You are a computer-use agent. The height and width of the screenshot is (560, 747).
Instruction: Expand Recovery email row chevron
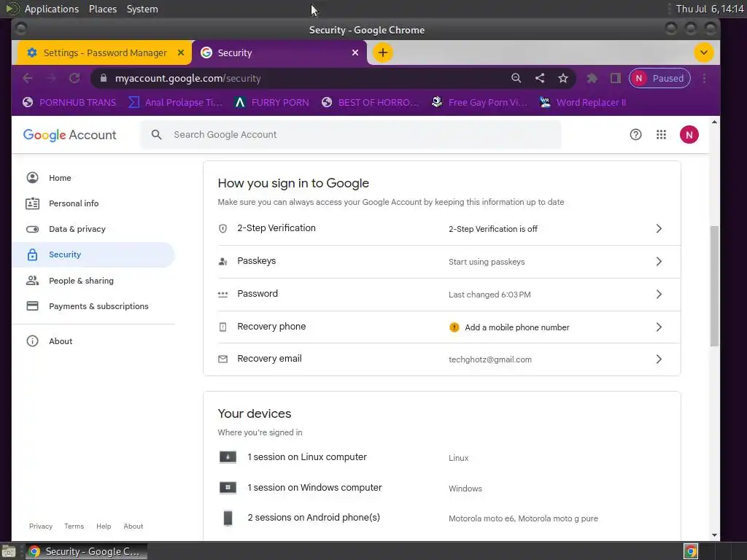point(659,359)
